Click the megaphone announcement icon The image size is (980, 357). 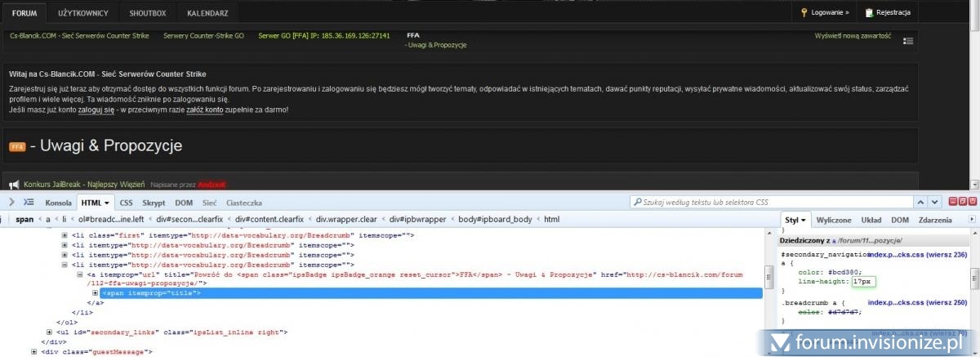[14, 185]
